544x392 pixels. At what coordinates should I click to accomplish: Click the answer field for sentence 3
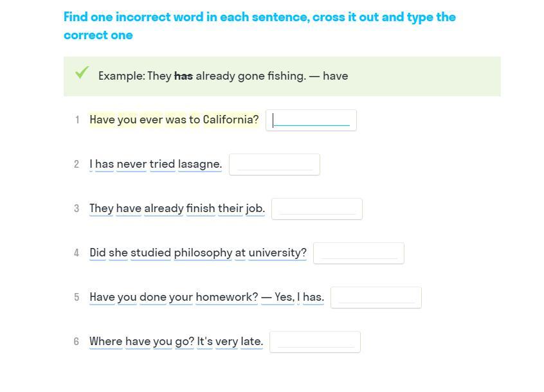317,209
